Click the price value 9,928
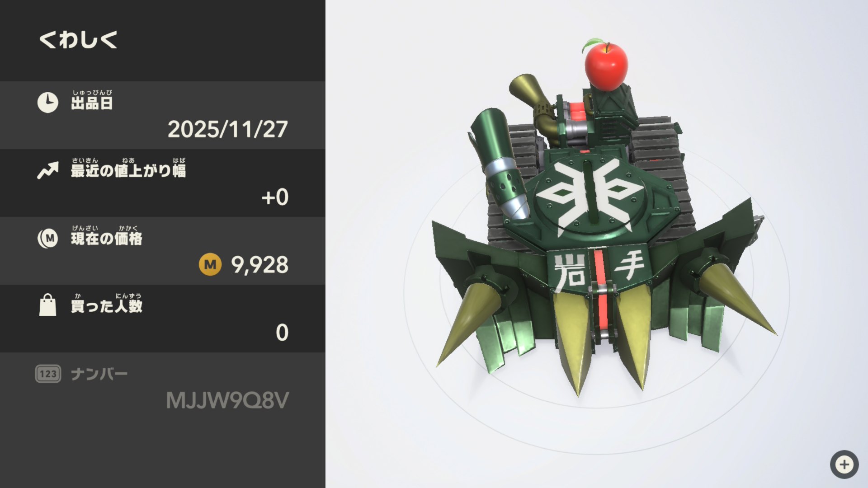The height and width of the screenshot is (488, 868). tap(259, 265)
